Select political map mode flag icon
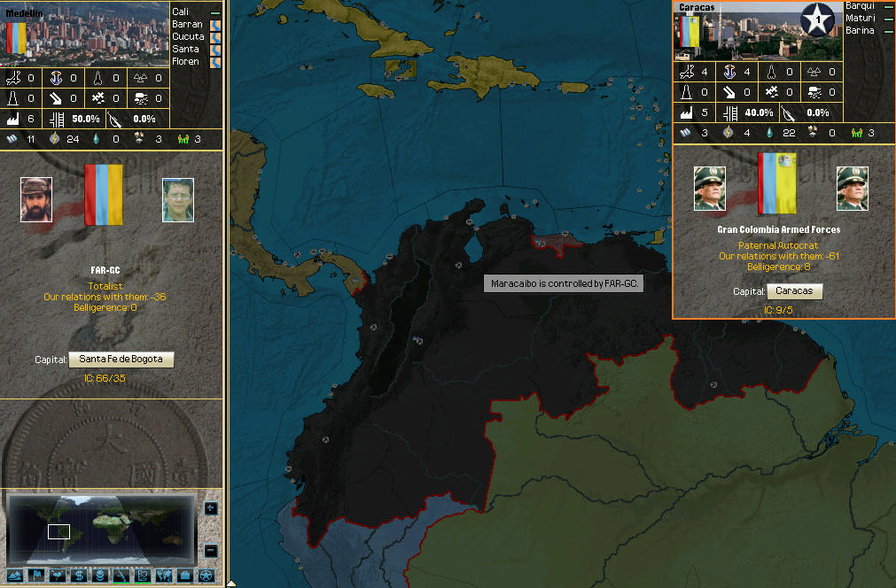 point(37,576)
